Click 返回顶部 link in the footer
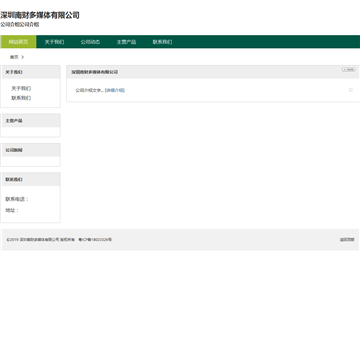Screen dimensions: 360x360 tap(347, 239)
